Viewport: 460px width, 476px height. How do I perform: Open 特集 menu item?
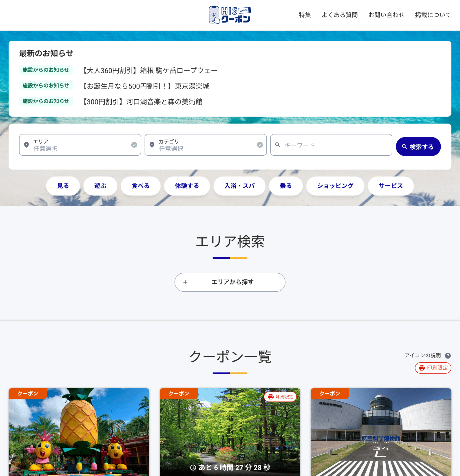coord(305,15)
